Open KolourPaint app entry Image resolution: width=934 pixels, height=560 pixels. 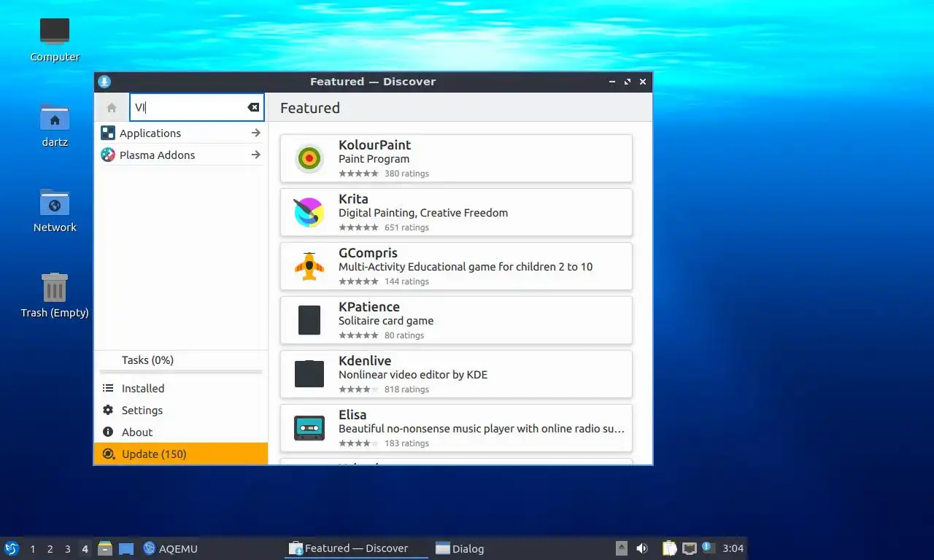[456, 158]
